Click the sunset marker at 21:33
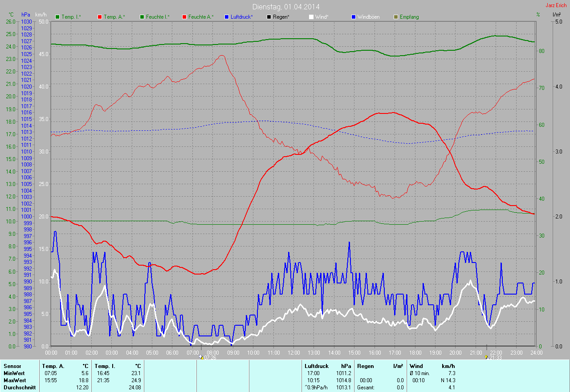The height and width of the screenshot is (392, 570). (x=486, y=357)
